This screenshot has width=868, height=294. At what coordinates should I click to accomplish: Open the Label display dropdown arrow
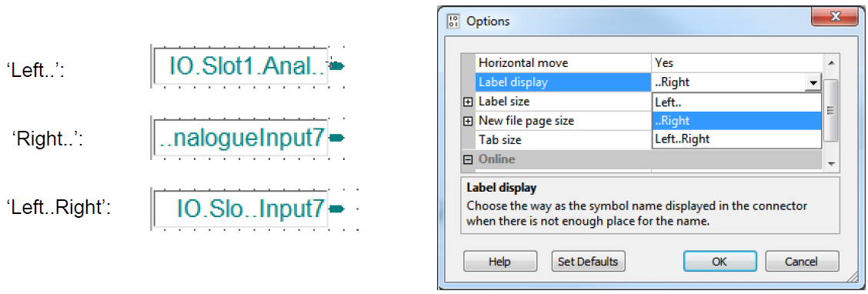813,83
